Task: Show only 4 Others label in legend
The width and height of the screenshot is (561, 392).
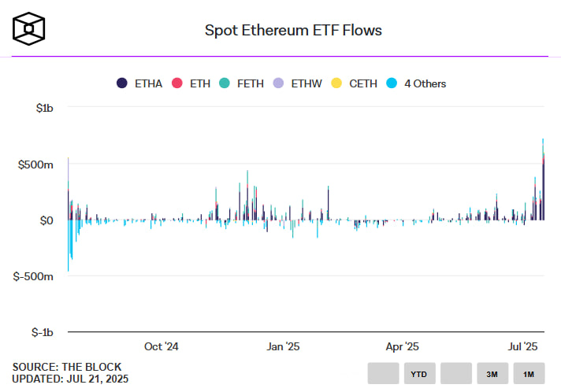Action: coord(425,83)
